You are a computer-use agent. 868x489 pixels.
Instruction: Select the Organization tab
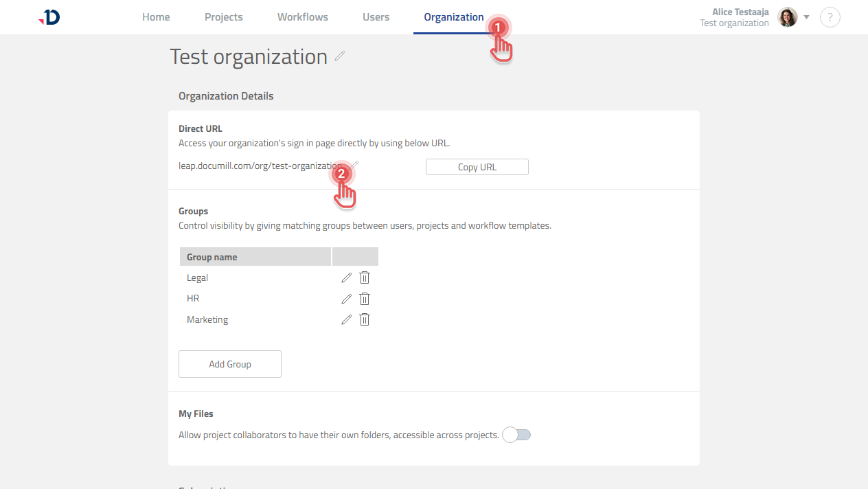tap(453, 17)
